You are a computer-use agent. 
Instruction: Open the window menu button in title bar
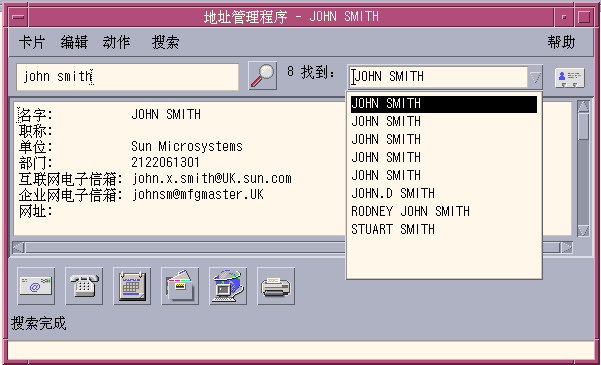[18, 17]
